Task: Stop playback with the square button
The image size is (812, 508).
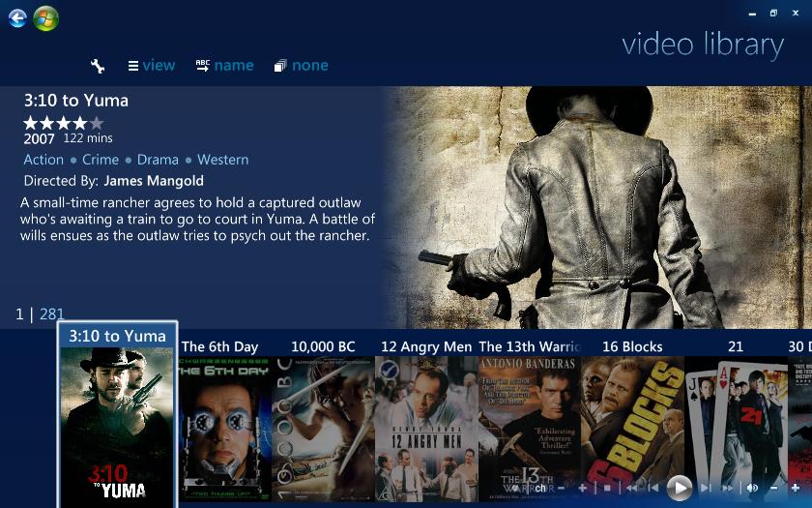Action: (607, 488)
